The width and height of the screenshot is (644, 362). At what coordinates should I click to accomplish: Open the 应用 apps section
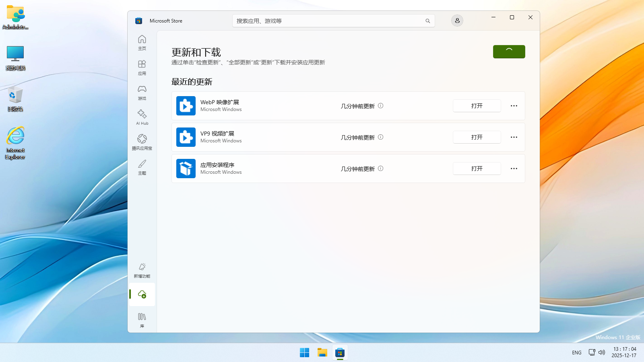pyautogui.click(x=142, y=68)
